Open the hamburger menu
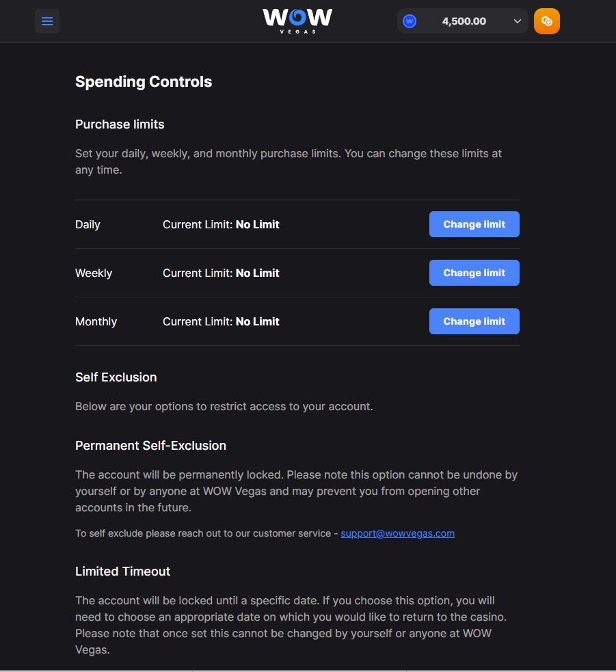Viewport: 616px width, 672px height. tap(47, 21)
